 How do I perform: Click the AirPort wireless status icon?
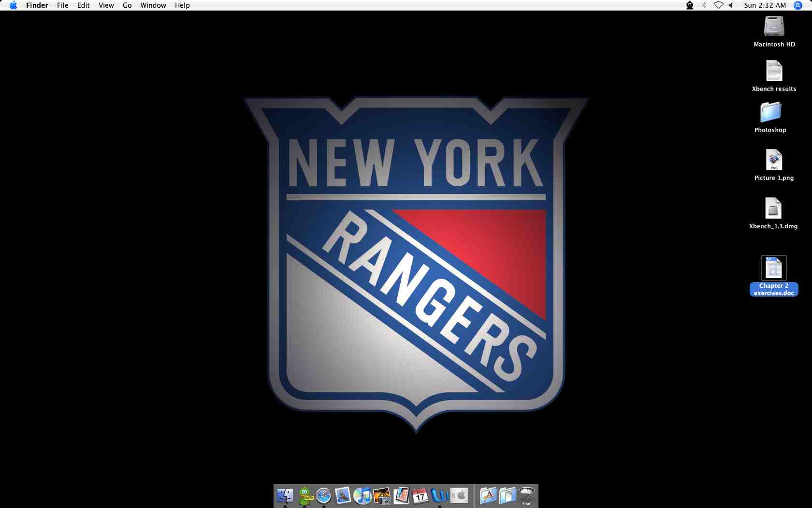[x=719, y=5]
